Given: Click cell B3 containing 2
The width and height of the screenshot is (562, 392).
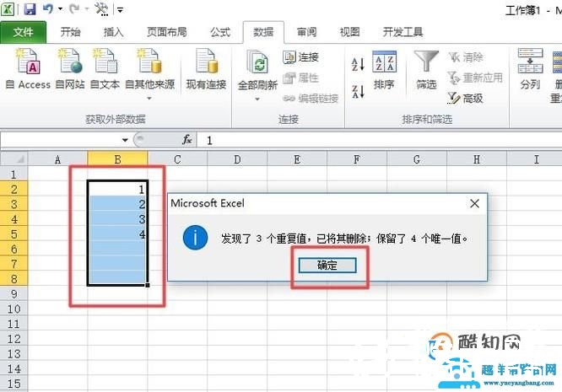Looking at the screenshot, I should [117, 204].
